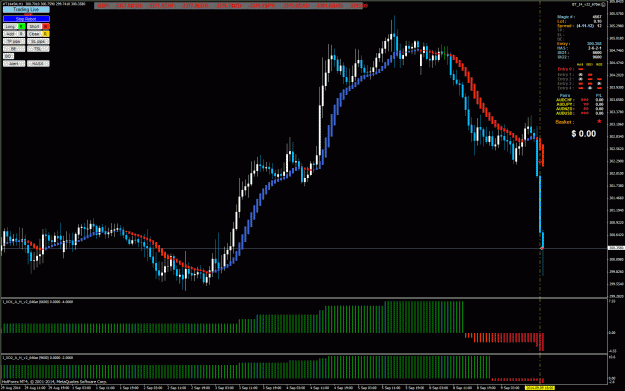Image resolution: width=625 pixels, height=391 pixels.
Task: Click the gray box beside Add
Action: tap(22, 34)
